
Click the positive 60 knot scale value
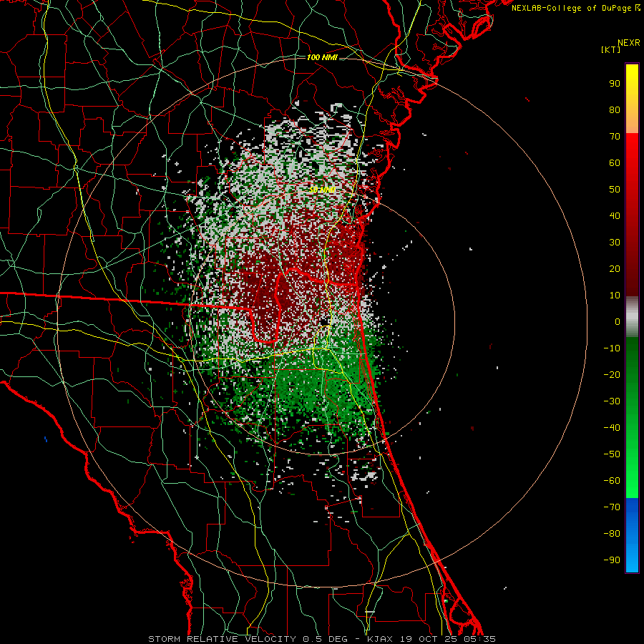coord(615,163)
